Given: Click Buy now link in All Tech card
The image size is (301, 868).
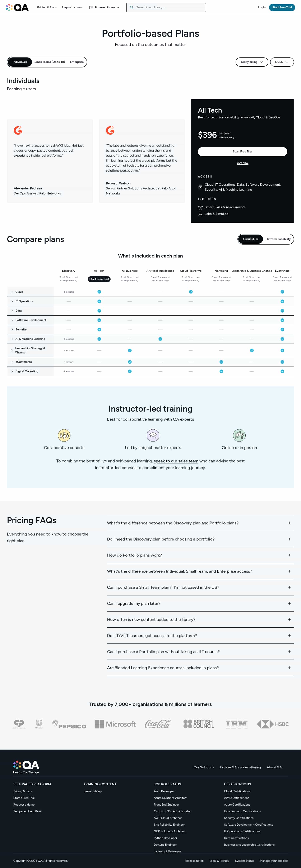Looking at the screenshot, I should click(x=242, y=163).
